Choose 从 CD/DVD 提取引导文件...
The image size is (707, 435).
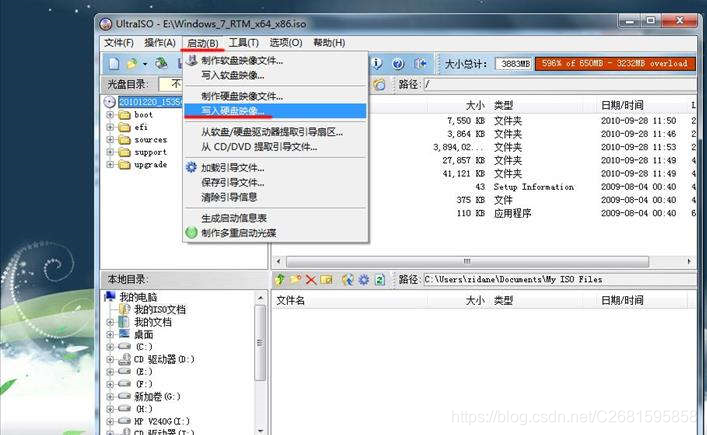click(275, 147)
